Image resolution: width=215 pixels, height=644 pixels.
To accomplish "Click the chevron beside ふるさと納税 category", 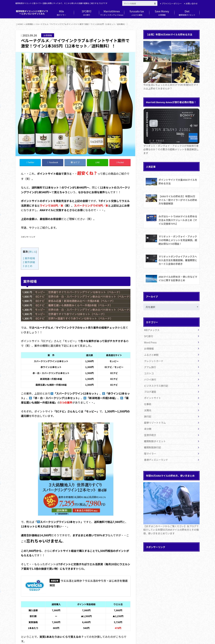I will [x=198, y=354].
